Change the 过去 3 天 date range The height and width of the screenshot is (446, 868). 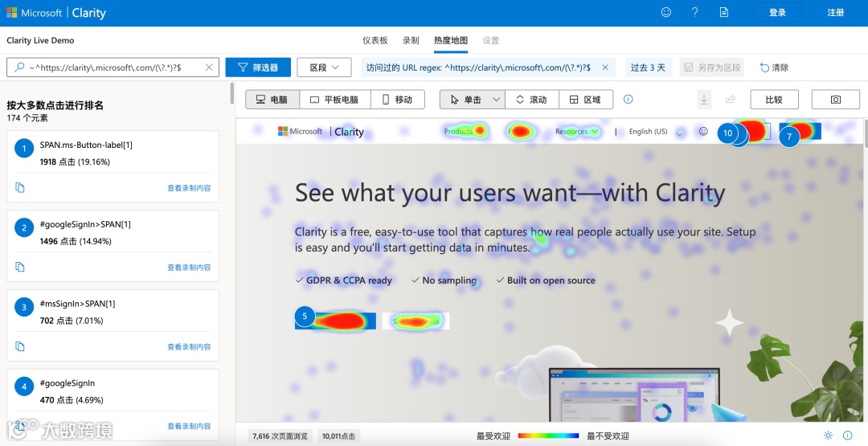pyautogui.click(x=648, y=68)
